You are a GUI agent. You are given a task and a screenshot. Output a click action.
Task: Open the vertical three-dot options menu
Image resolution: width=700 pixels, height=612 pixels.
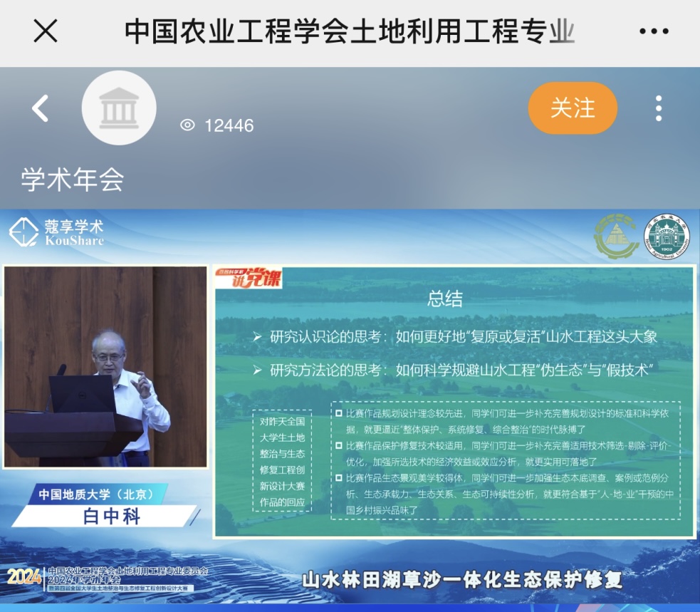tap(659, 108)
